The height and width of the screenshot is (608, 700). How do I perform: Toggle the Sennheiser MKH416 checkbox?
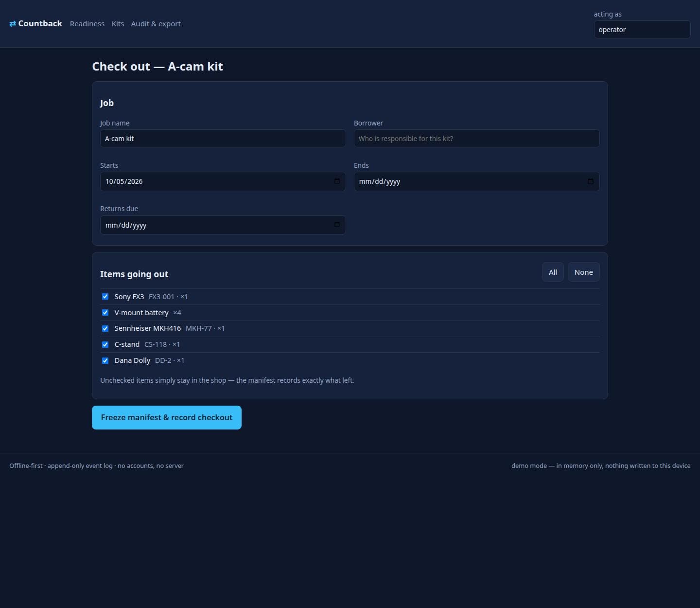pos(105,329)
